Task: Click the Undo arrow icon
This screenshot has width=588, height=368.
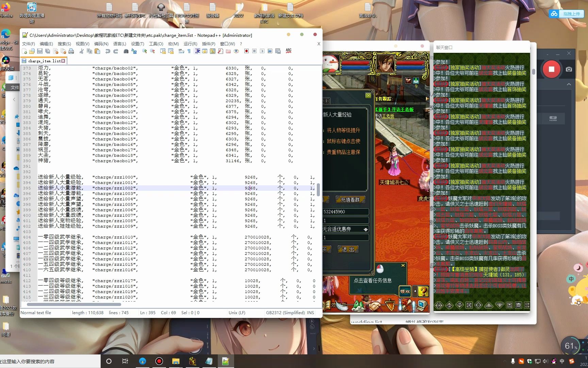Action: pos(108,51)
